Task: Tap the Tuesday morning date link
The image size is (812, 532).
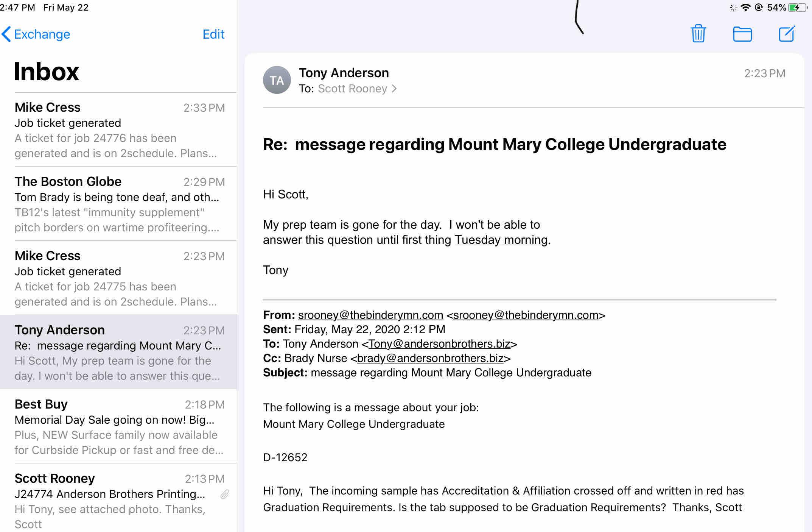Action: pos(501,240)
